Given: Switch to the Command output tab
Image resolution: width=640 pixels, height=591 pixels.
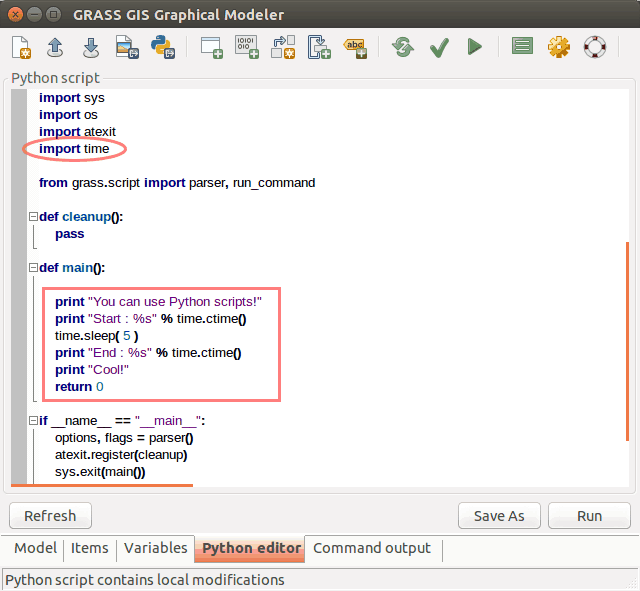Looking at the screenshot, I should [372, 549].
